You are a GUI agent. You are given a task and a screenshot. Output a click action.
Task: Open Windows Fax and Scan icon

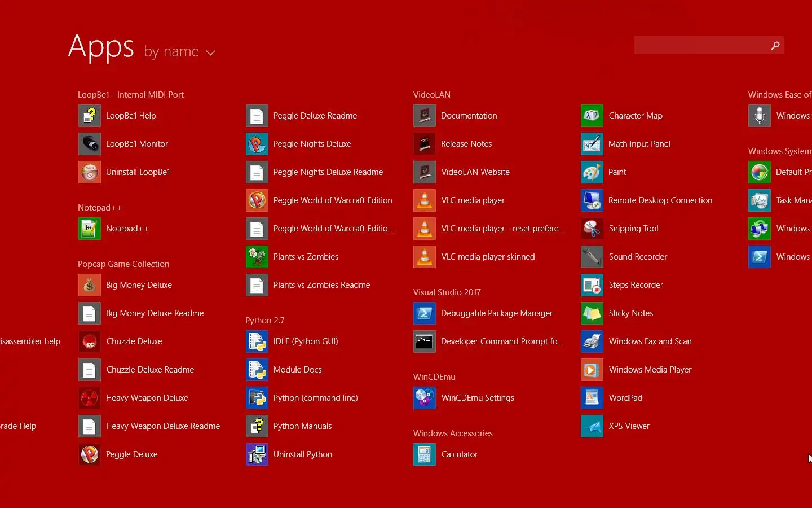coord(592,341)
